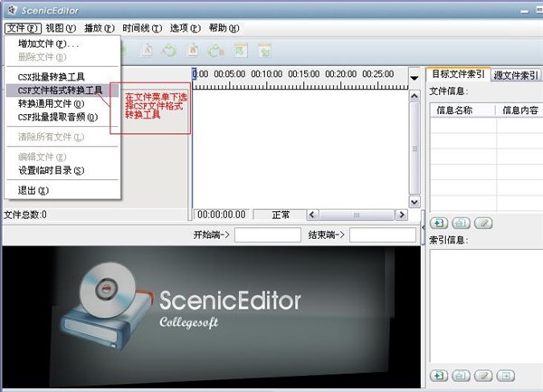Click the greyed 清除所有文件 menu entry

pyautogui.click(x=62, y=137)
